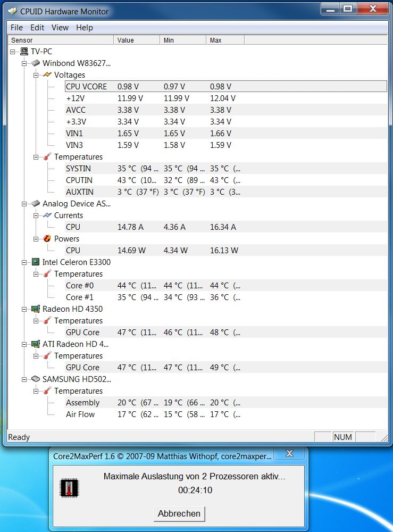Select the VIN3 row
This screenshot has height=532, width=393.
tap(226, 145)
